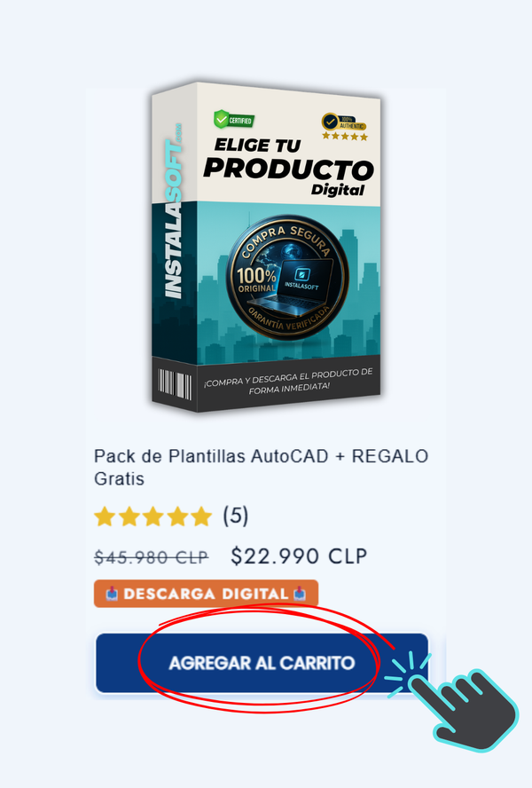Open the product box image
The width and height of the screenshot is (532, 788).
(x=266, y=247)
